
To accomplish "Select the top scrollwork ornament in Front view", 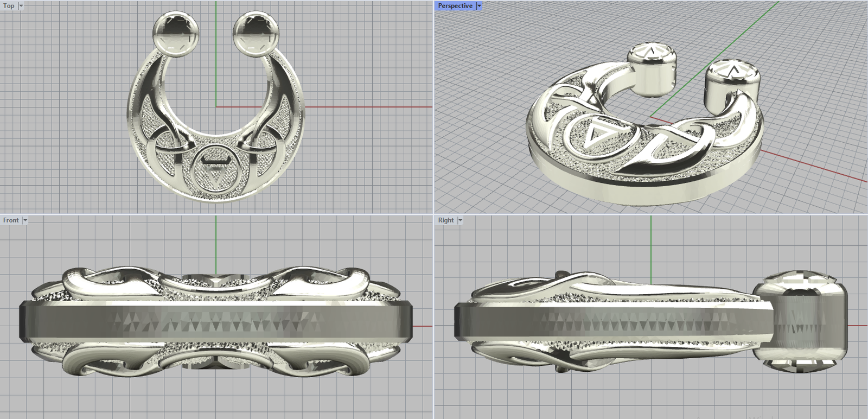I will pos(217,280).
